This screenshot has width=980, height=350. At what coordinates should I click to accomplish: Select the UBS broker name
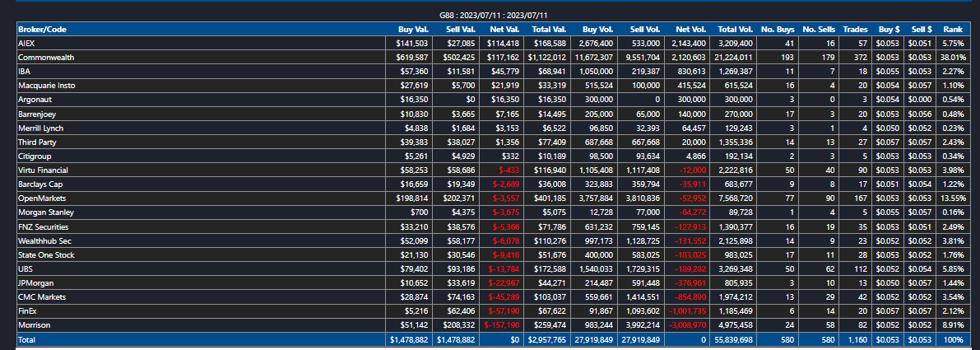click(25, 269)
